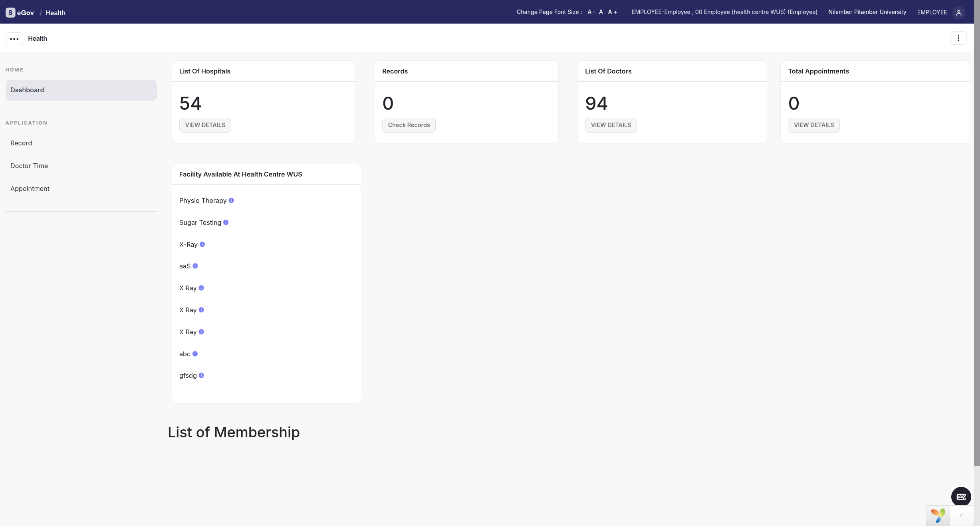This screenshot has width=980, height=526.
Task: Open info icon next to X-Ray facility
Action: point(202,244)
